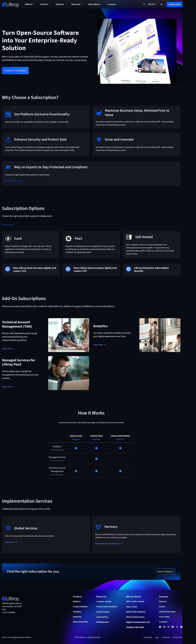Open the Browse the Partner Directory link
Image resolution: width=196 pixels, height=644 pixels.
(x=109, y=543)
